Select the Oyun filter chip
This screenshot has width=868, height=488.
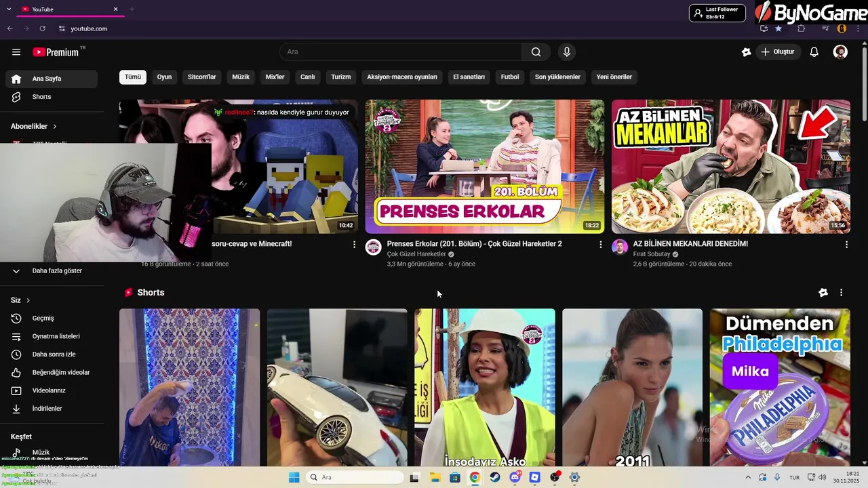(x=165, y=77)
